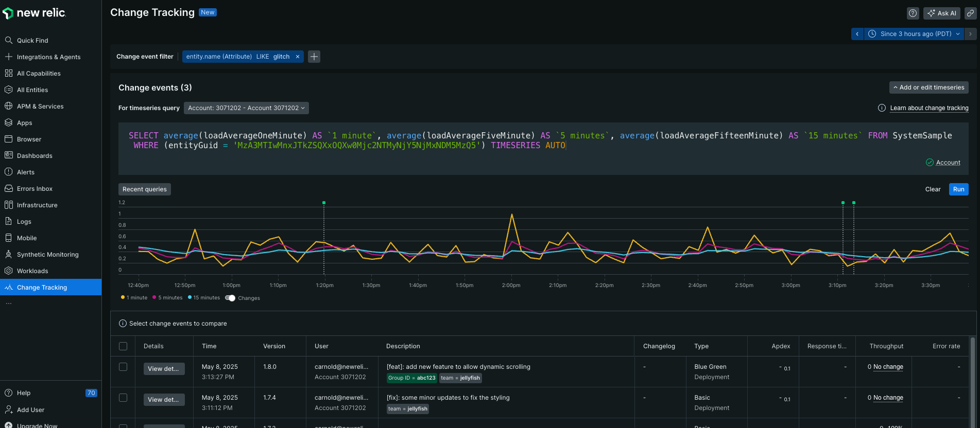This screenshot has height=428, width=980.
Task: Open Quick Find search icon
Action: tap(9, 40)
